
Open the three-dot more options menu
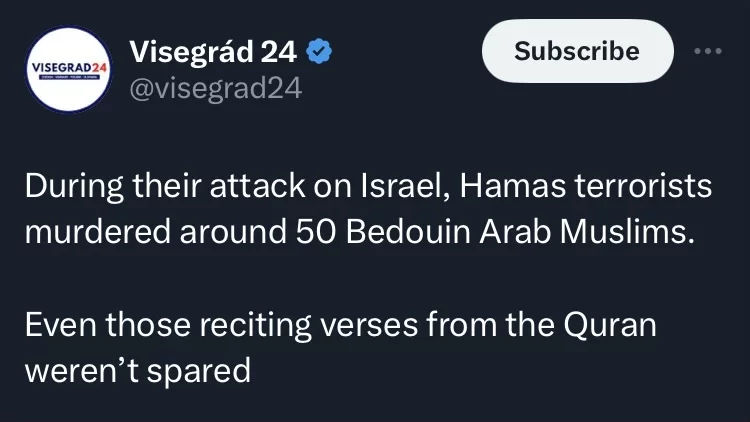pos(707,50)
